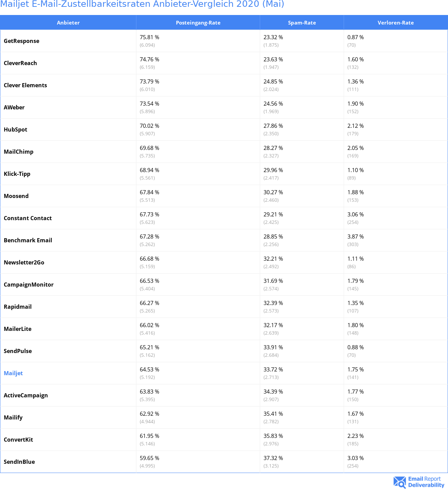The image size is (448, 489).
Task: Click the HubSpot provider name
Action: (16, 129)
